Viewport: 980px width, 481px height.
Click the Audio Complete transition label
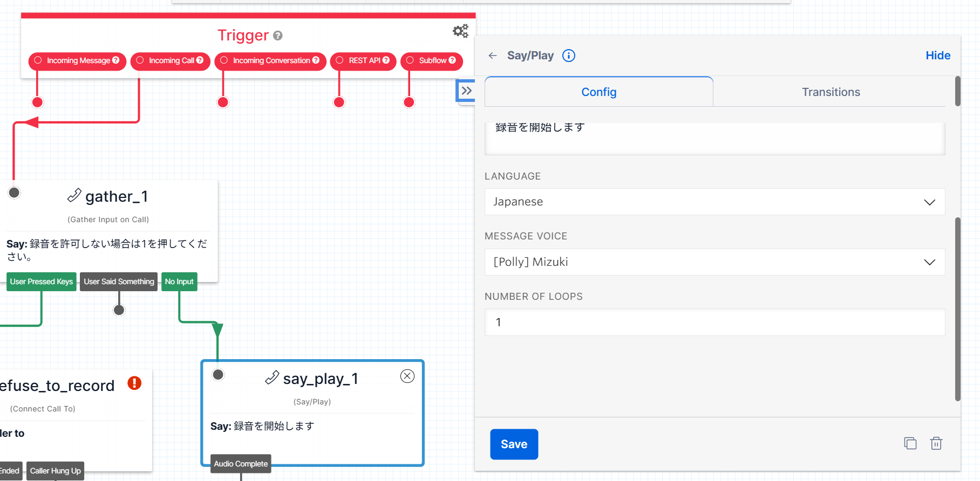(x=241, y=464)
